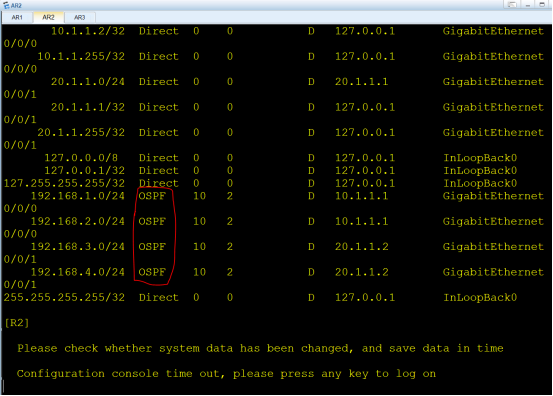Click the 20.1.1.255/32 destination
This screenshot has width=553, height=396.
[81, 133]
